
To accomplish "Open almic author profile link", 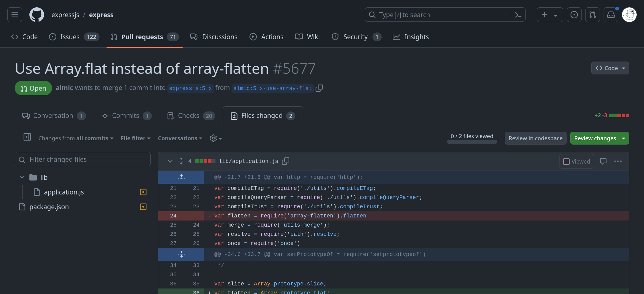I will click(64, 88).
